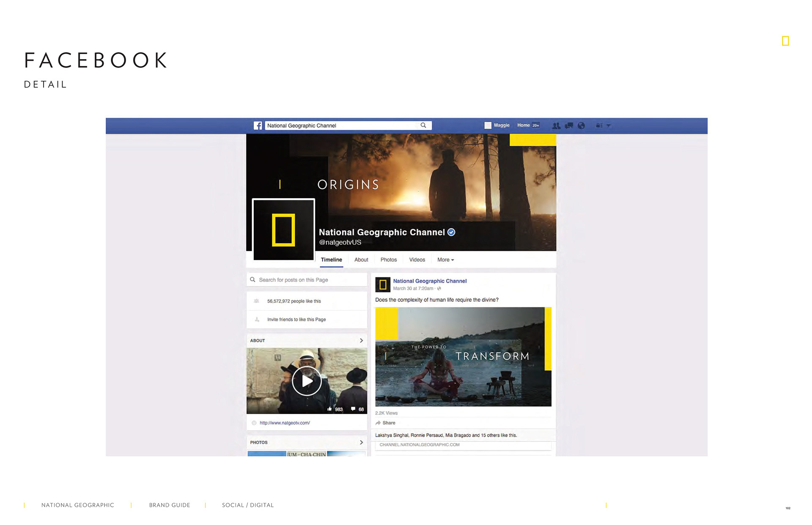This screenshot has height=525, width=812.
Task: Open the account menu dropdown arrow
Action: [x=609, y=126]
